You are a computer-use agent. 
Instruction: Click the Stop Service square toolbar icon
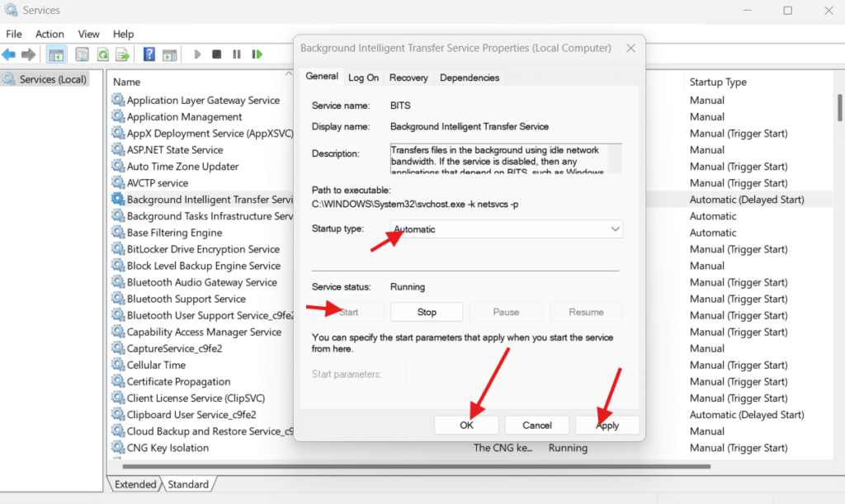point(217,54)
